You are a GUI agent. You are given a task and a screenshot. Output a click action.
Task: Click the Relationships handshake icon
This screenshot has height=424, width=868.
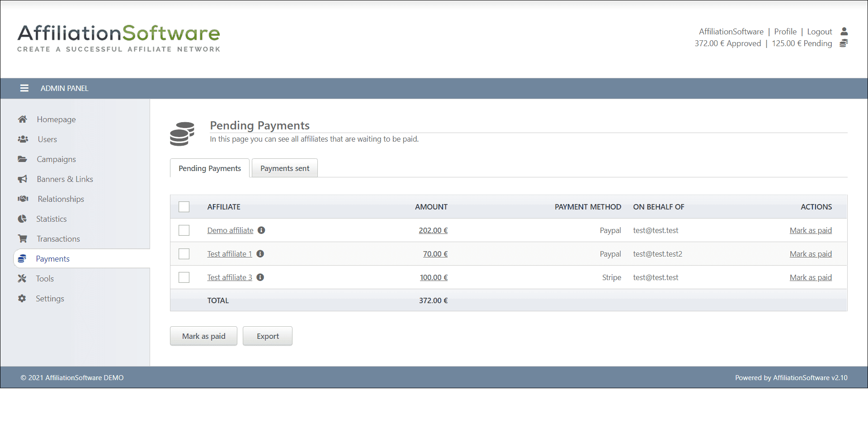click(x=23, y=199)
